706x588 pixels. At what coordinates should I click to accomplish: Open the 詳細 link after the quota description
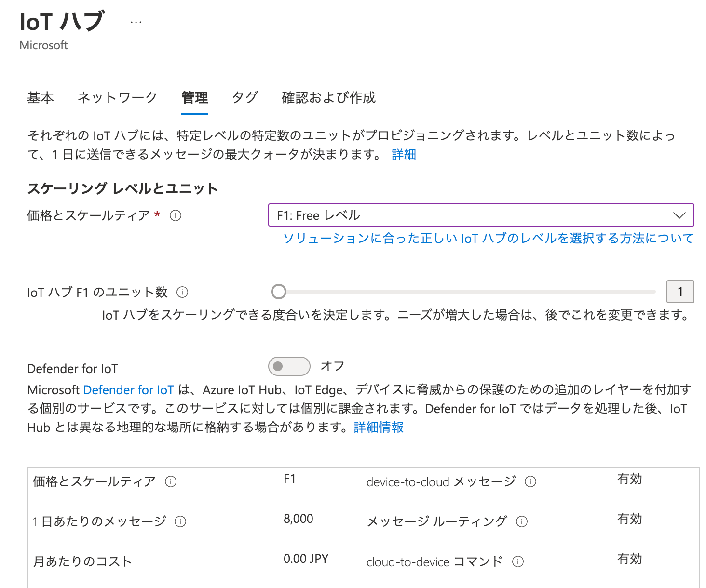tap(404, 155)
